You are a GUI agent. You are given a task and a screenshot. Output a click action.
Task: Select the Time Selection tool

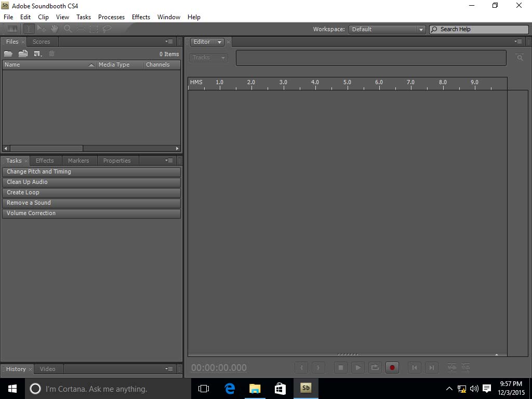coord(29,29)
